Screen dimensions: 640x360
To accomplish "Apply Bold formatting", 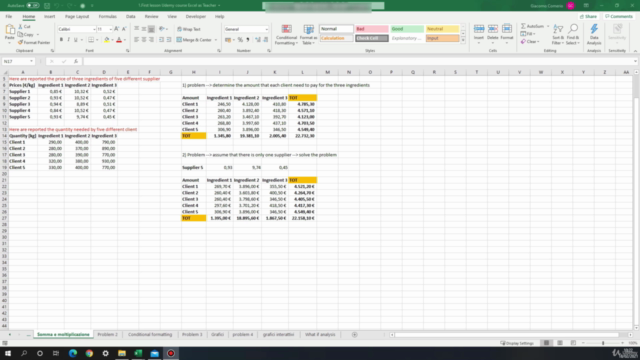I will click(61, 40).
